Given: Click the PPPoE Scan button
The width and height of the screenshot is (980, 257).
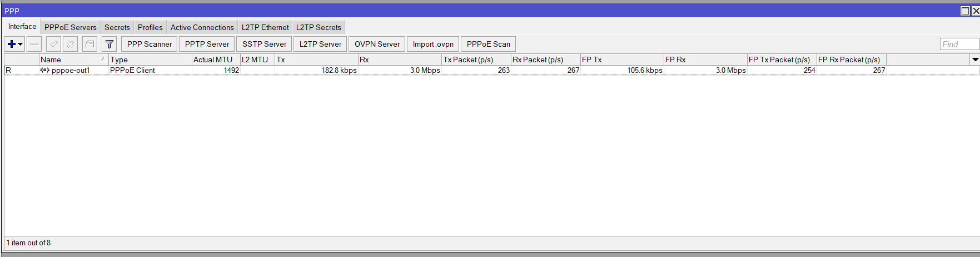Looking at the screenshot, I should [x=489, y=44].
